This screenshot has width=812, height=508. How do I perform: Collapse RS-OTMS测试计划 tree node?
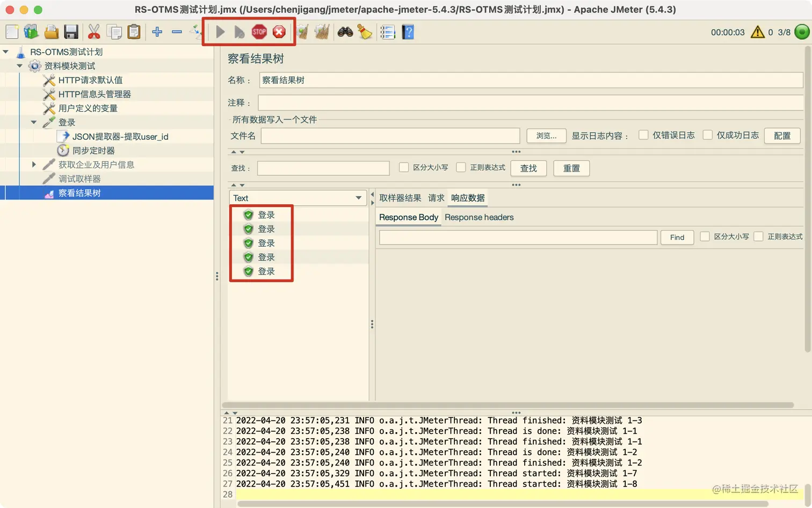pos(6,52)
